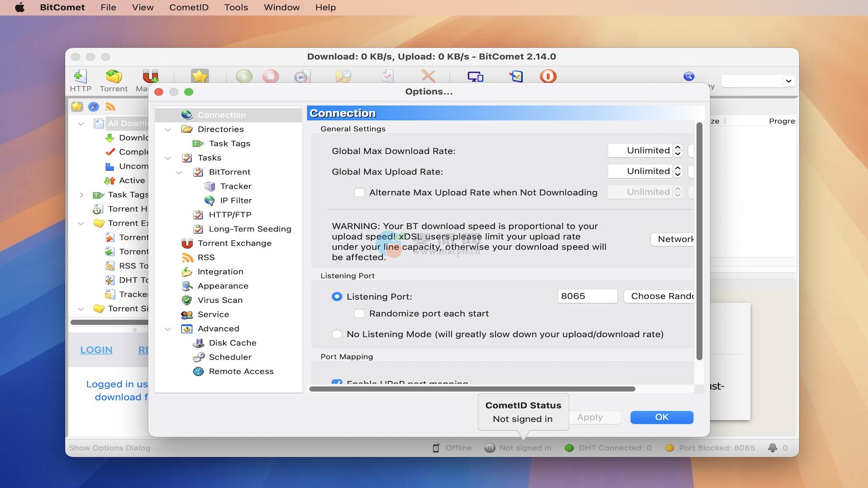868x488 pixels.
Task: Click the Network button beside the warning
Action: [672, 239]
